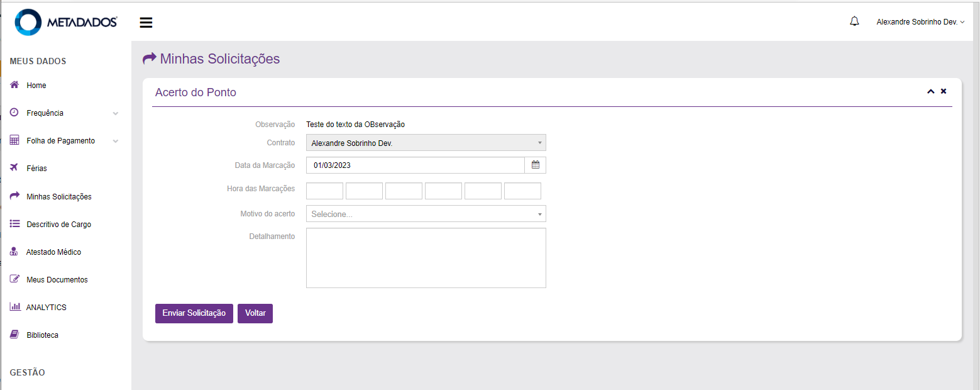
Task: Click the hamburger menu icon
Action: pyautogui.click(x=146, y=23)
